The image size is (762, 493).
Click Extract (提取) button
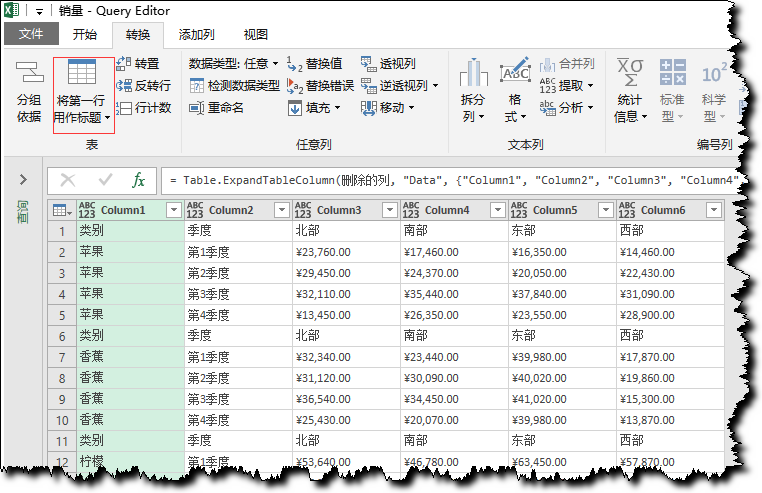[567, 86]
